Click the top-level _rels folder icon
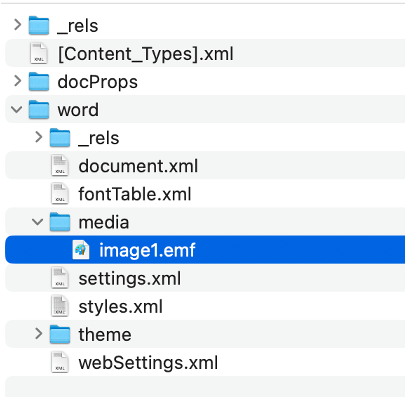The width and height of the screenshot is (406, 398). (39, 26)
